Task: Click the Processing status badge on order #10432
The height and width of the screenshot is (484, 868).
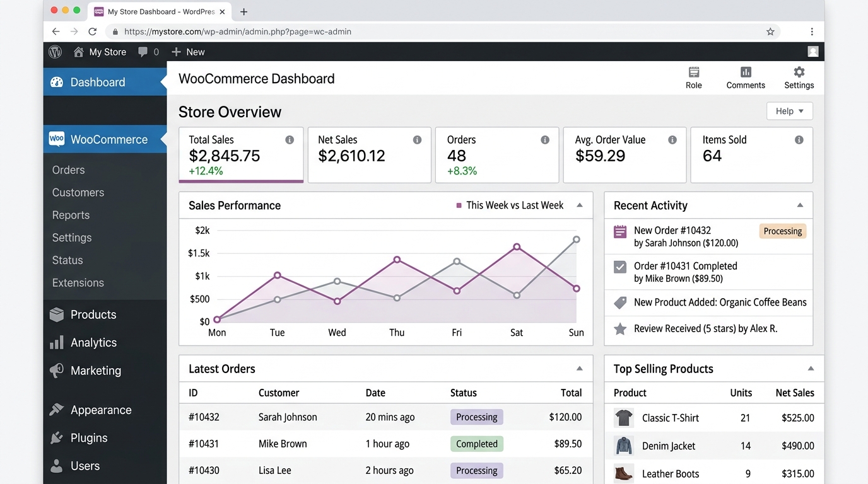Action: click(476, 417)
